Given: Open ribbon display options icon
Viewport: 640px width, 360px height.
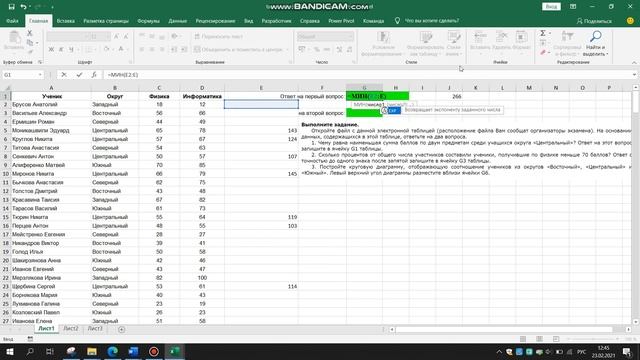Looking at the screenshot, I should click(573, 7).
